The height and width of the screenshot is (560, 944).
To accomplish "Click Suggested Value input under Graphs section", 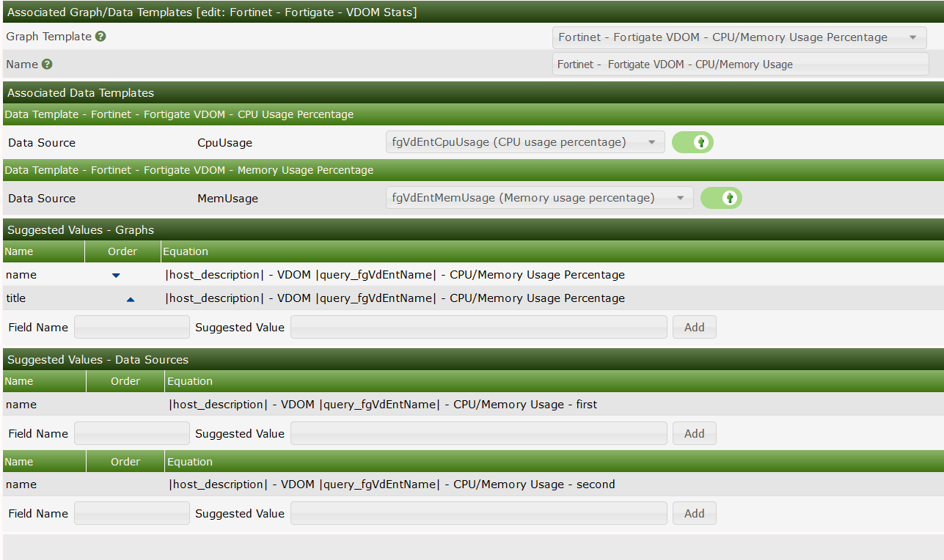I will (x=479, y=328).
